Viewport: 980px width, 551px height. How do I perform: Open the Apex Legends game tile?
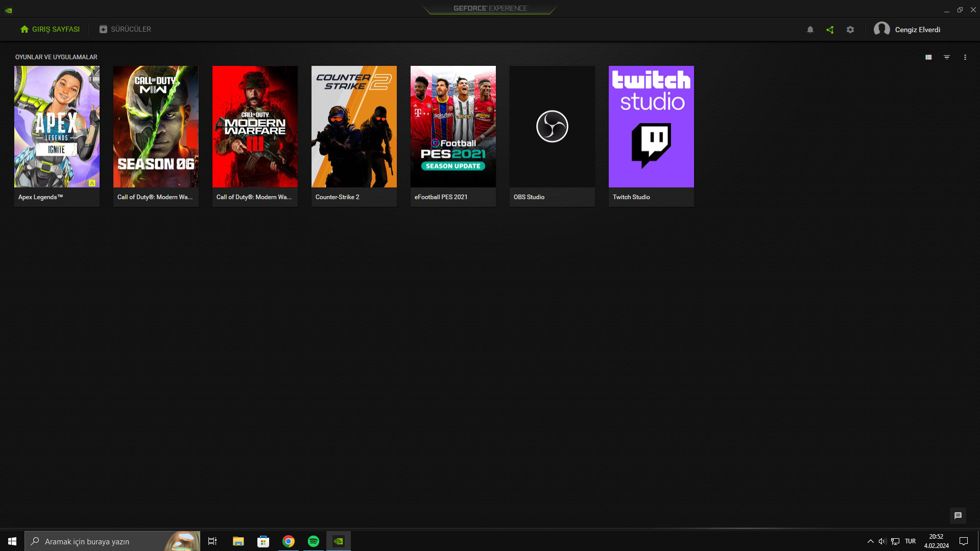pyautogui.click(x=57, y=127)
